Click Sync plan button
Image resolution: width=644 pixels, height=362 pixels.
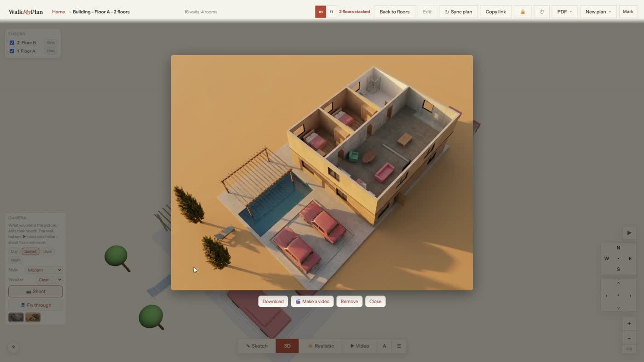[459, 12]
